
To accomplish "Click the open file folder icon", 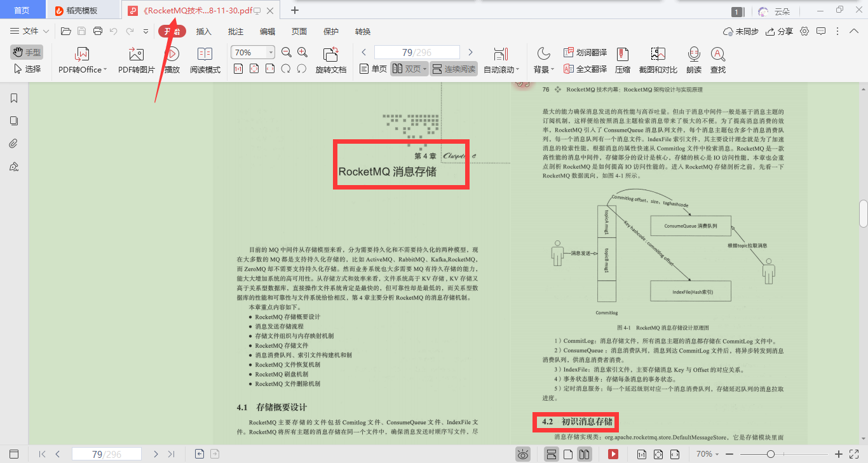I will tap(65, 31).
